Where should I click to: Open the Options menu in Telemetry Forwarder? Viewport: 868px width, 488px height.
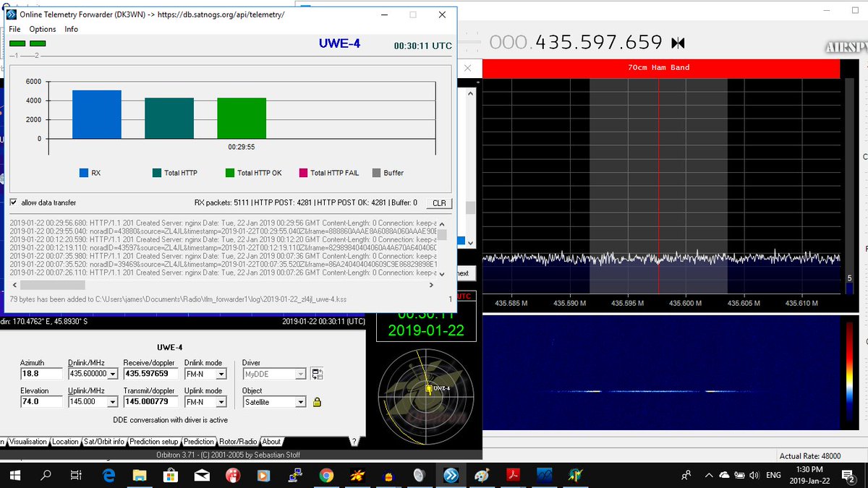43,29
